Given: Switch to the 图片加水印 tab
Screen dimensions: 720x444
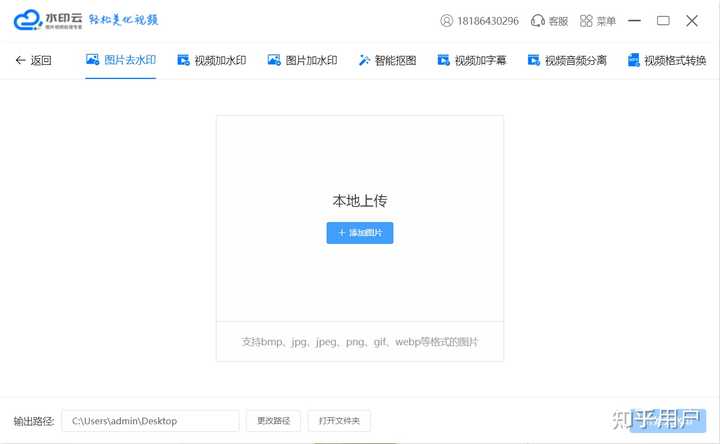Looking at the screenshot, I should (x=303, y=60).
